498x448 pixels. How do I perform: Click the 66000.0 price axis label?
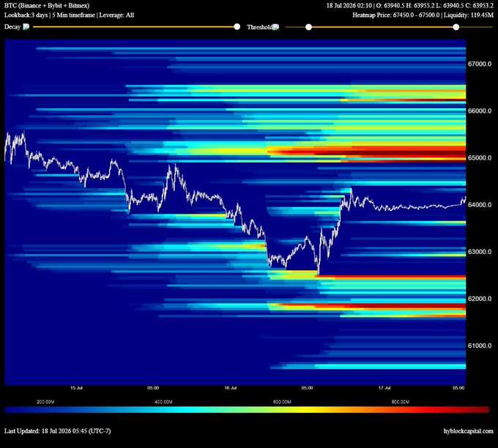coord(480,111)
